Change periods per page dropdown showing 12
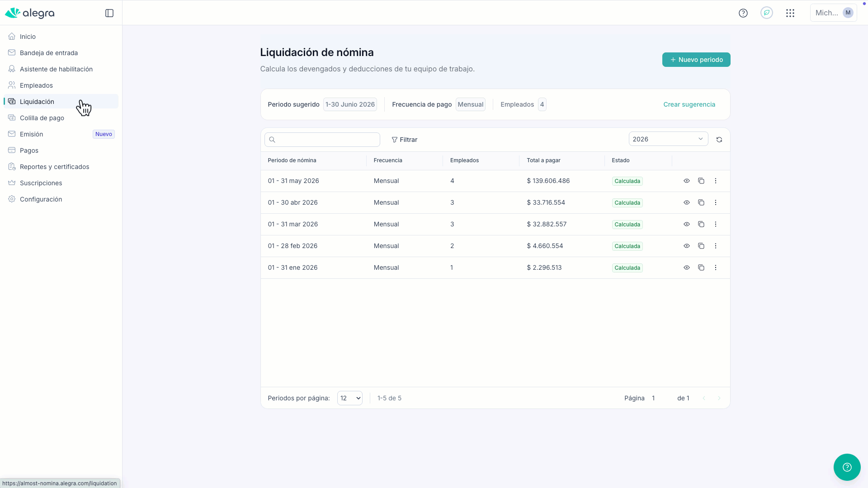This screenshot has height=488, width=868. (x=350, y=398)
